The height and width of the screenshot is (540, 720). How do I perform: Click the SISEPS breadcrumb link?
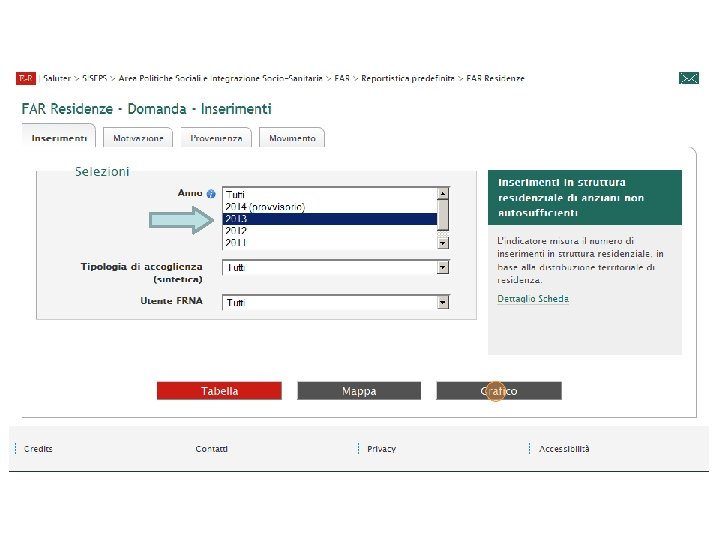tap(95, 79)
